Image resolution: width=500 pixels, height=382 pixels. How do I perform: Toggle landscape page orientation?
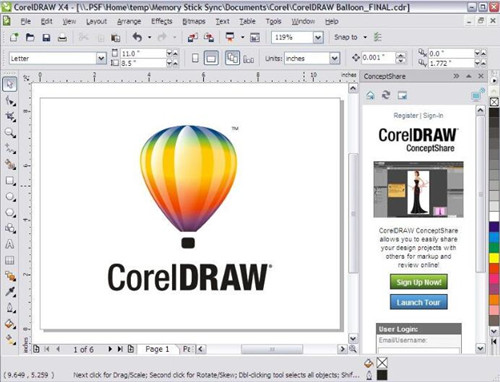211,58
